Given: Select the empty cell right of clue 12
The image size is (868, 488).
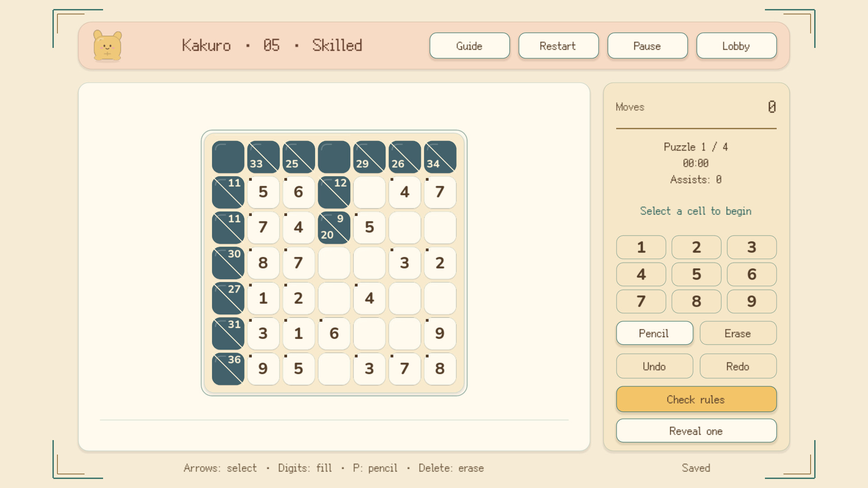Looking at the screenshot, I should (x=369, y=192).
